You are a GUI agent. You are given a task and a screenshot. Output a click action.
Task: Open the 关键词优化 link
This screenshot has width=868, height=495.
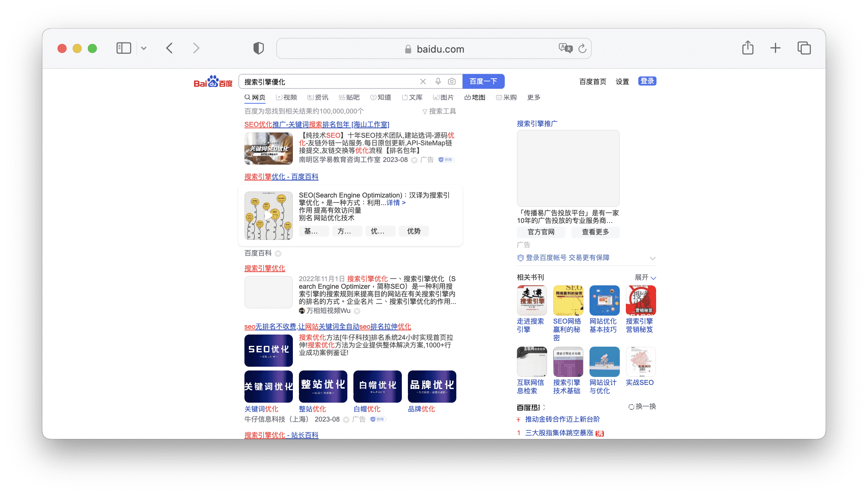(261, 409)
